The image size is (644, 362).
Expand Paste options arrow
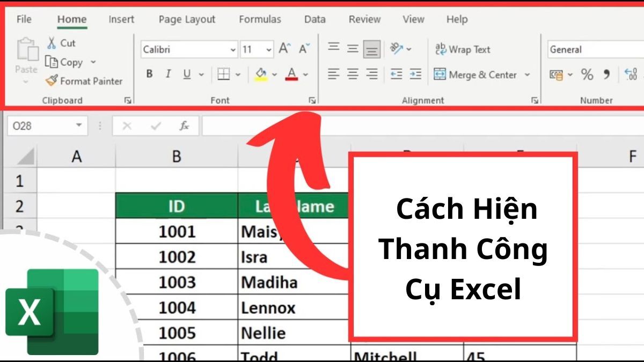(26, 82)
